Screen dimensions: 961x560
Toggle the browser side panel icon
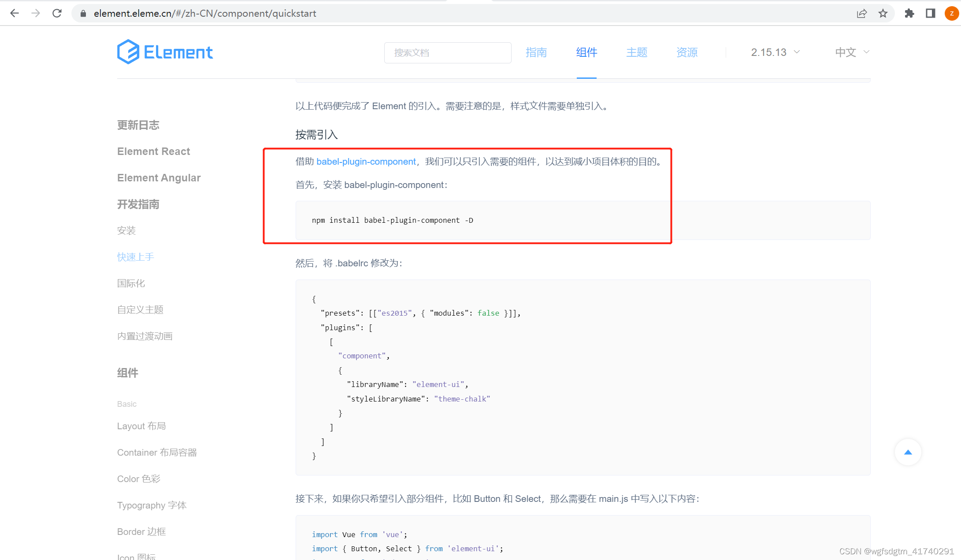tap(930, 13)
